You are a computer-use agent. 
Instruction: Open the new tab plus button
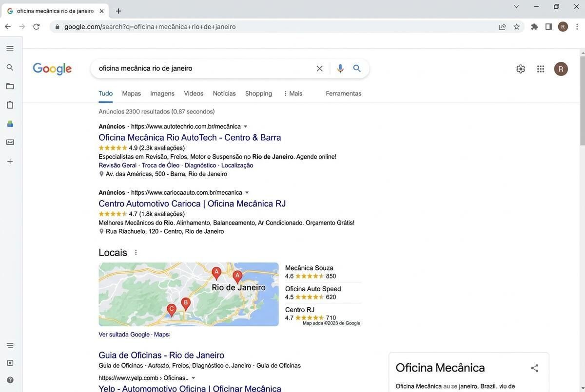pos(118,11)
